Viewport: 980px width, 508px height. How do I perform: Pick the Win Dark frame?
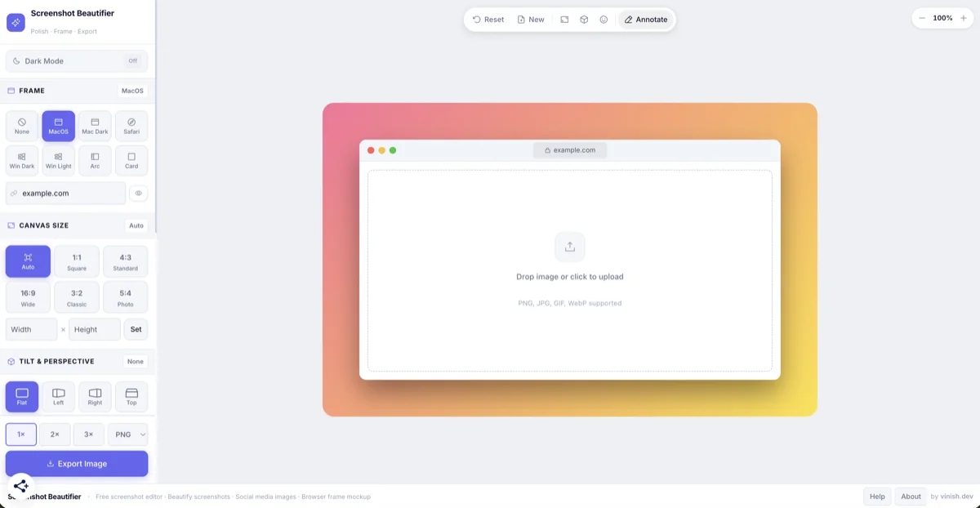pos(22,161)
